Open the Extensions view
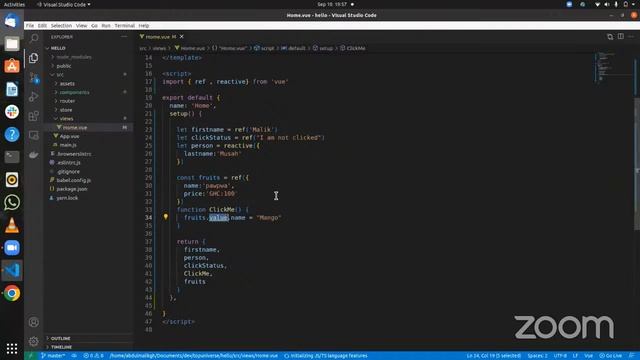Viewport: 640px width, 360px height. click(x=34, y=116)
